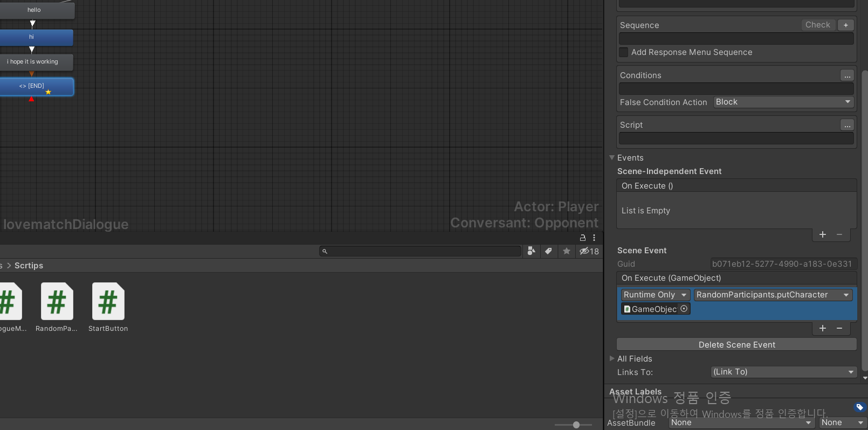The width and height of the screenshot is (868, 430).
Task: Click the project search input field
Action: click(x=421, y=251)
